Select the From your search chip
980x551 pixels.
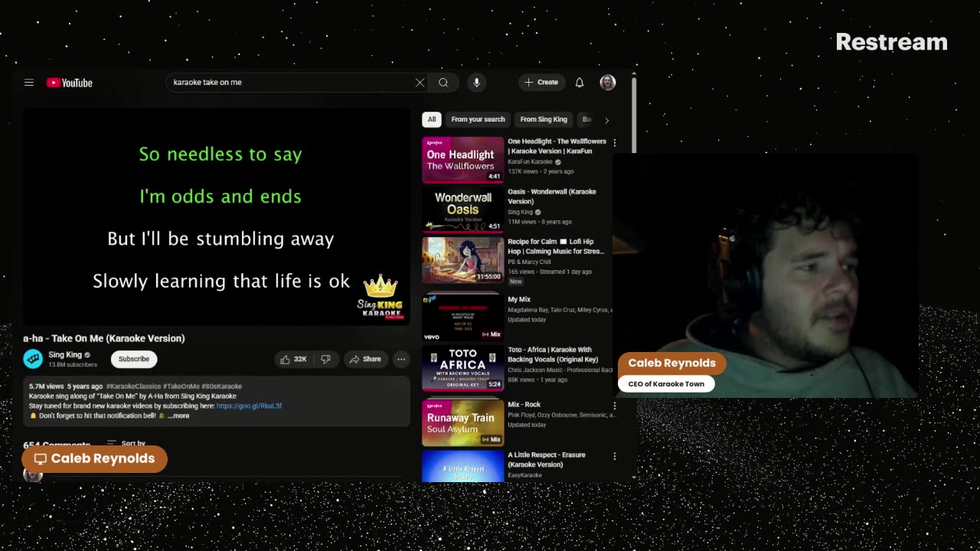coord(478,119)
